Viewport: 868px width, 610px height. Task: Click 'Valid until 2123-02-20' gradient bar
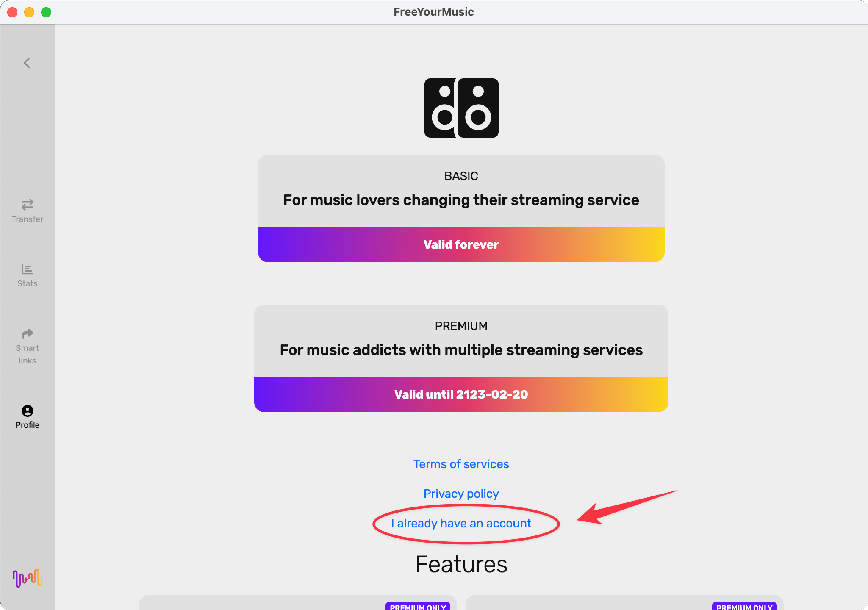(x=461, y=395)
